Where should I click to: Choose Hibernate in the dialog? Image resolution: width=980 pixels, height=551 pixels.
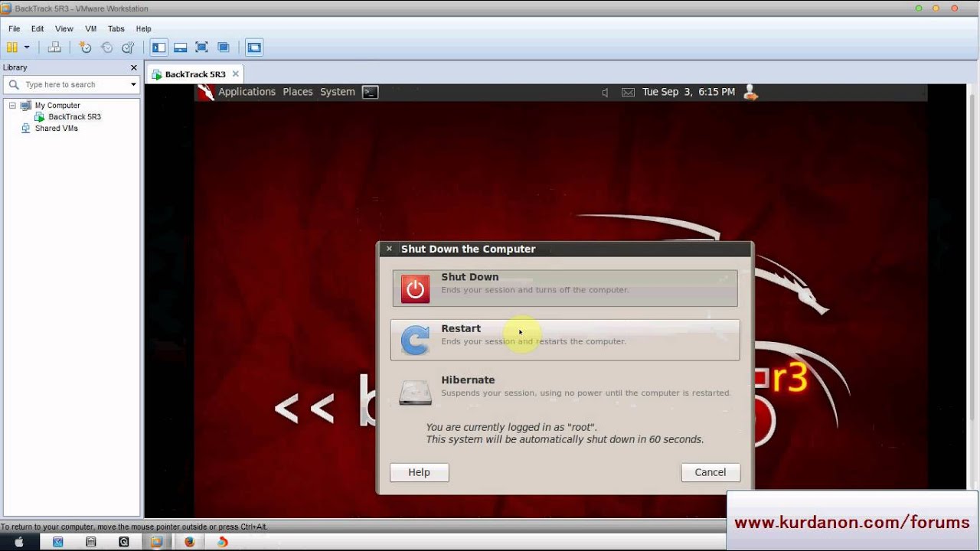[565, 391]
